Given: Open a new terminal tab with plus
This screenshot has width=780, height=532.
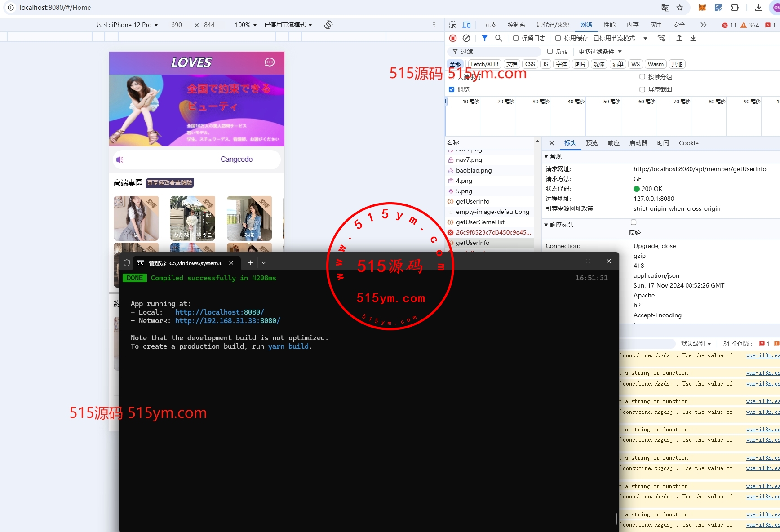Looking at the screenshot, I should [250, 263].
